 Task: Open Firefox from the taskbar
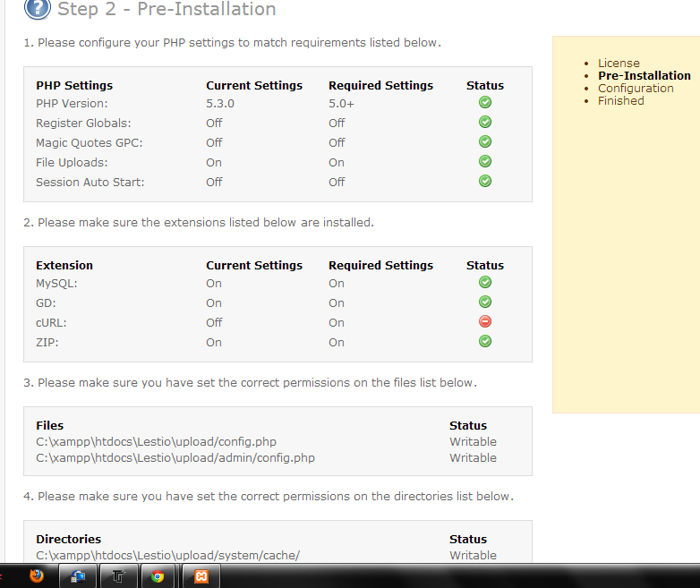pos(37,576)
